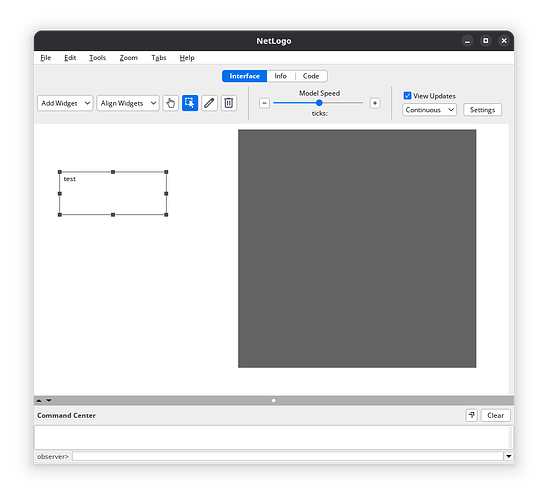Select the Interact hand tool icon

[x=171, y=103]
